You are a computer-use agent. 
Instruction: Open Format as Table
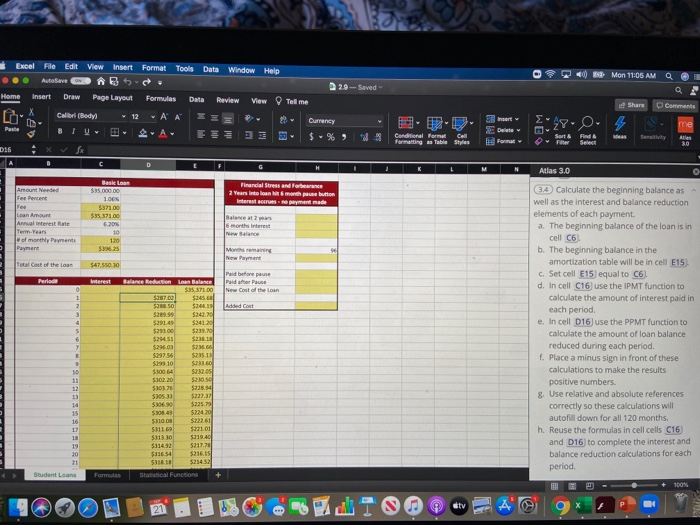(x=437, y=130)
